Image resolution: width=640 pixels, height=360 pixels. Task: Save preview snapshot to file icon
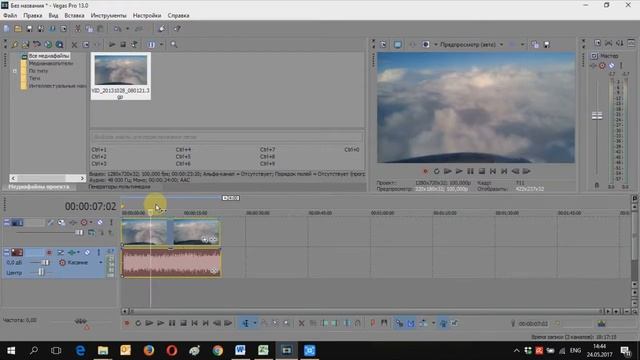coord(547,44)
